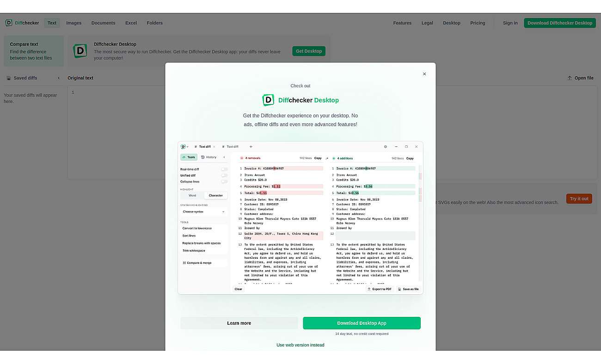Select the History tab in the preview

(209, 157)
